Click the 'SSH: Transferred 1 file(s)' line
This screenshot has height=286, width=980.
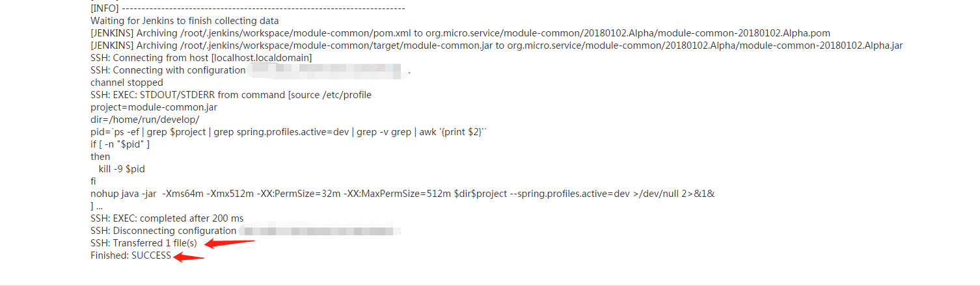pyautogui.click(x=143, y=243)
